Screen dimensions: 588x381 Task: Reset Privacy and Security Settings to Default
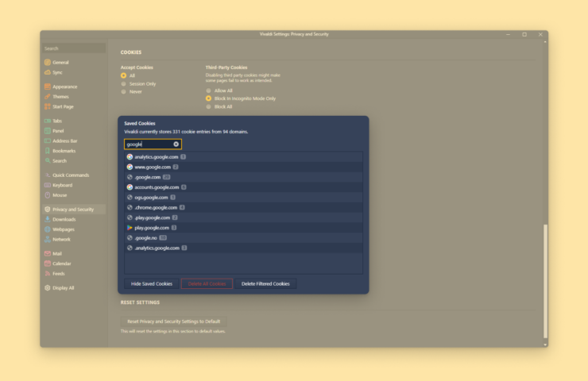(x=174, y=321)
